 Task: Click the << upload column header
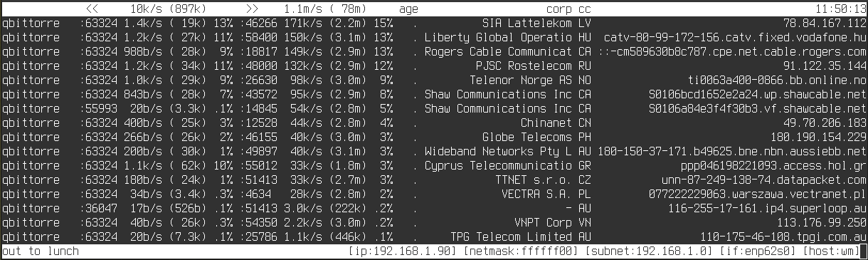tap(92, 9)
